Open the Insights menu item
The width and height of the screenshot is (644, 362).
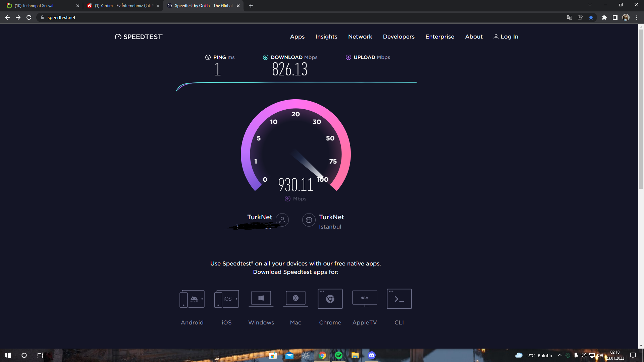(x=326, y=37)
